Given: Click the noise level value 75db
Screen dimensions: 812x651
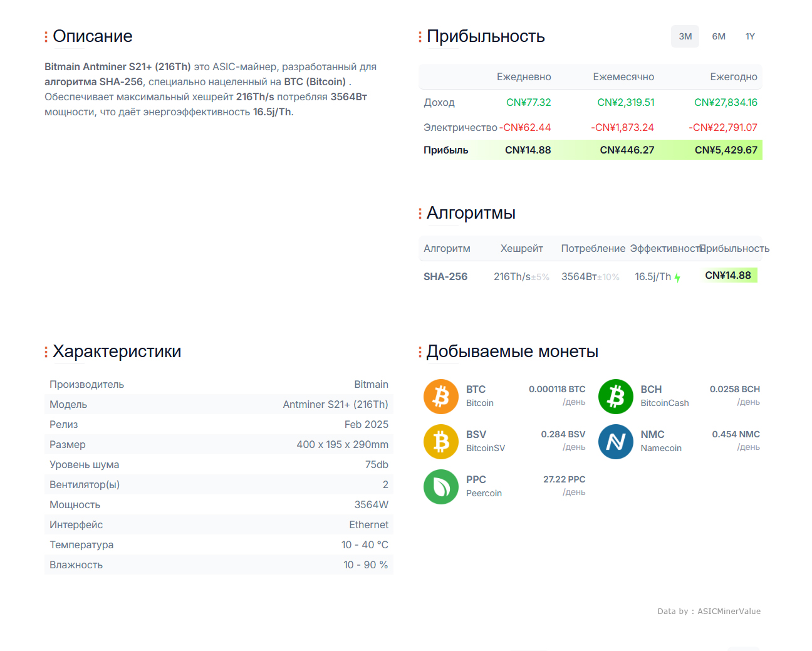Looking at the screenshot, I should coord(377,464).
